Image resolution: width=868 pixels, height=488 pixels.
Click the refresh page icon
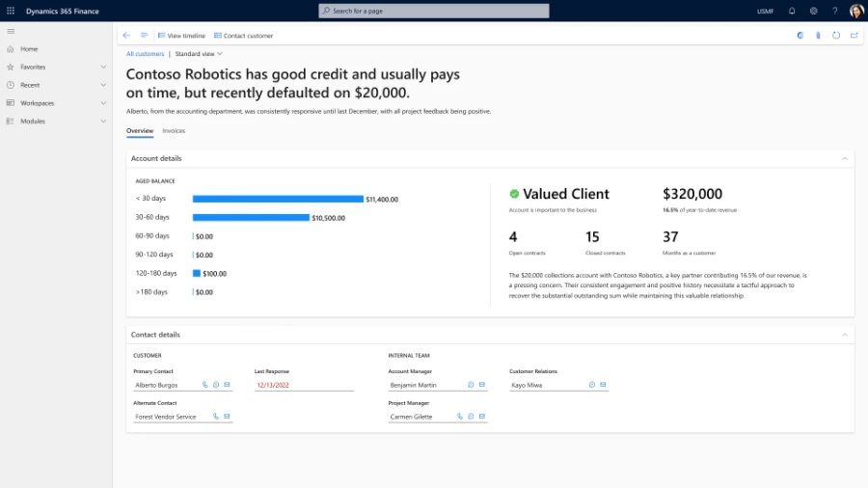coord(836,36)
